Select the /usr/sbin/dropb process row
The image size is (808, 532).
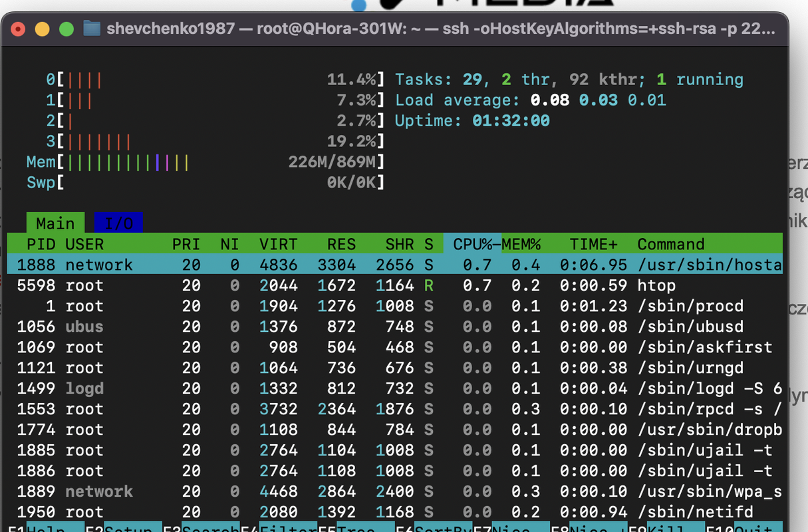tap(395, 430)
